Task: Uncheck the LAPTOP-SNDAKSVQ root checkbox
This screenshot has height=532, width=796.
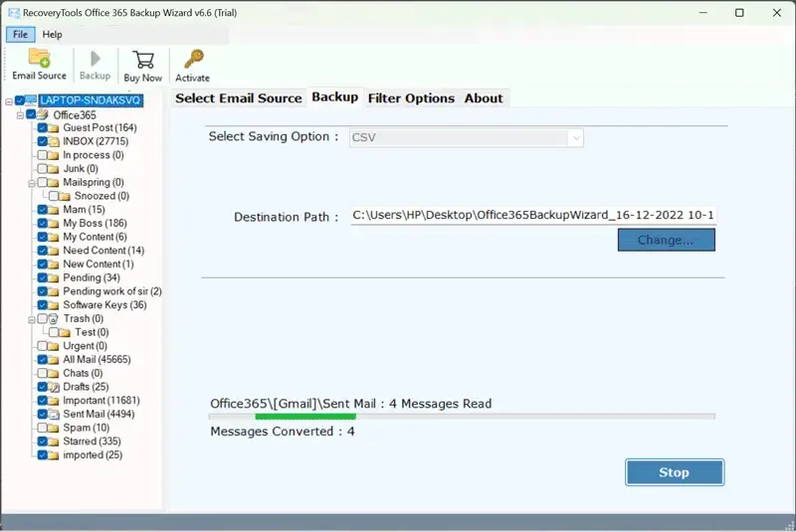Action: [20, 100]
